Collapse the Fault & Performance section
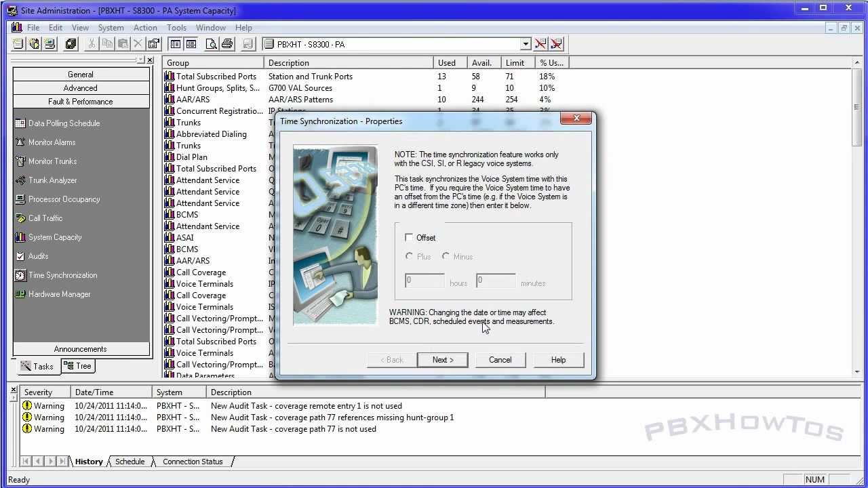The height and width of the screenshot is (488, 868). coord(80,101)
